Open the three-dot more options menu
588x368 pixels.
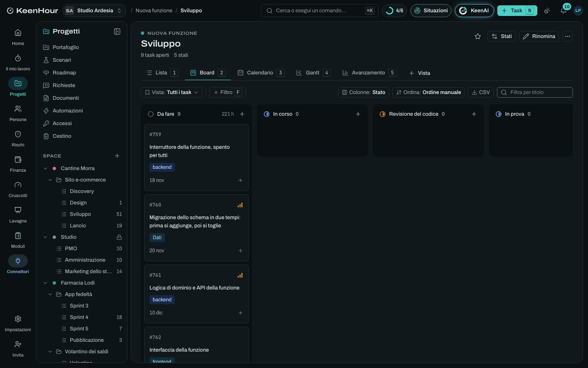pos(568,36)
